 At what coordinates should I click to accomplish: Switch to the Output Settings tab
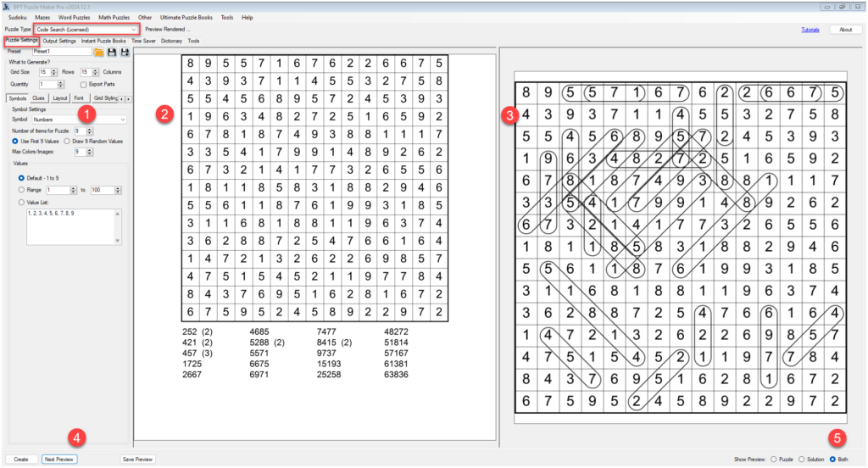click(x=59, y=41)
